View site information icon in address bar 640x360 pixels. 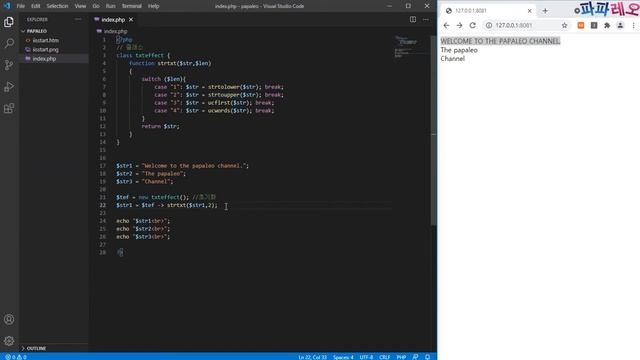(x=489, y=25)
